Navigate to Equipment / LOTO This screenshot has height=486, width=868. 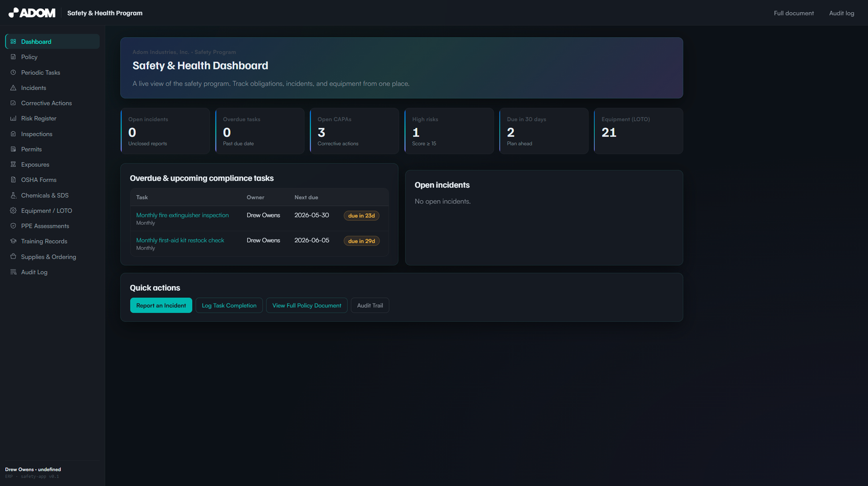[x=52, y=210]
